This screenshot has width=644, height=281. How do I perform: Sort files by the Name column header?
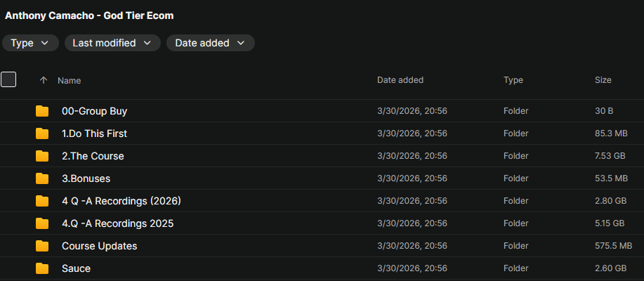pos(70,81)
